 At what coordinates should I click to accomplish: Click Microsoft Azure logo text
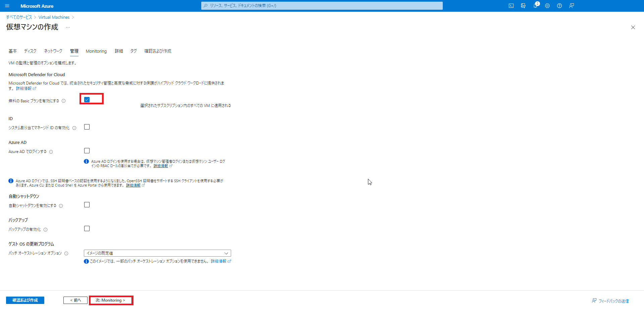coord(37,6)
